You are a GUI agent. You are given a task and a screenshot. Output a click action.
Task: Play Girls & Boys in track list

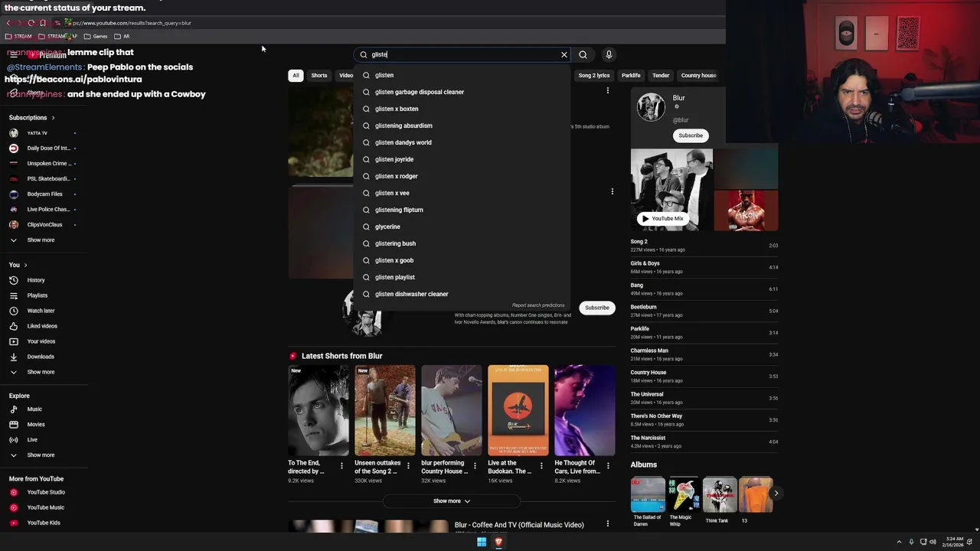point(704,267)
